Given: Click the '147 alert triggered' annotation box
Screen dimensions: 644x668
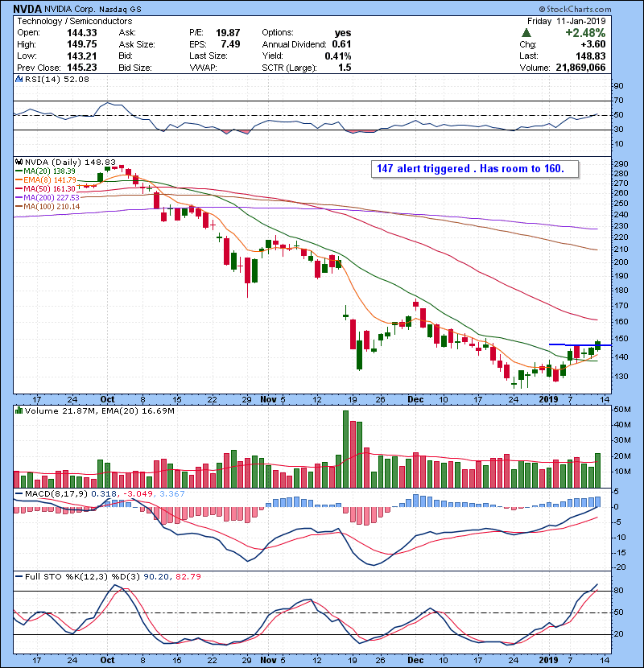Looking at the screenshot, I should click(x=475, y=169).
